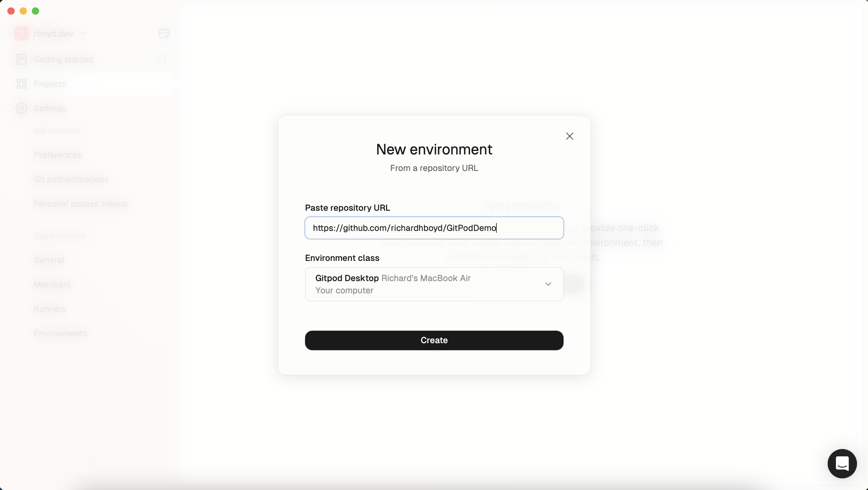Focus the repository URL input field

434,228
